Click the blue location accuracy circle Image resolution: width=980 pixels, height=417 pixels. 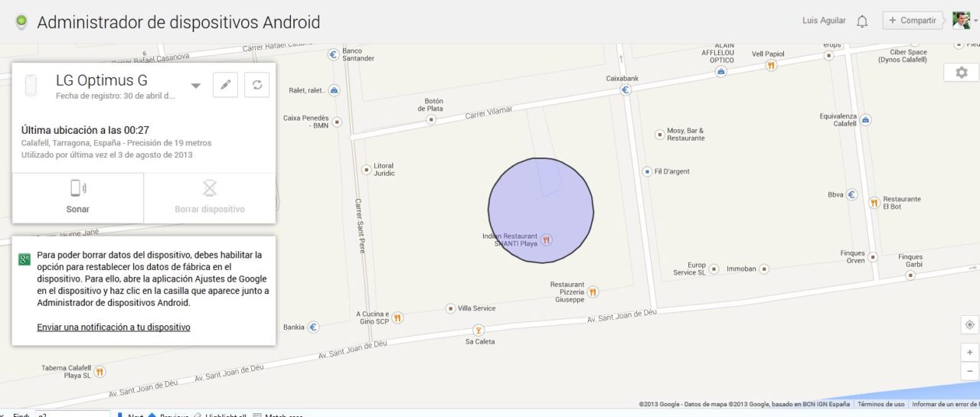point(541,210)
